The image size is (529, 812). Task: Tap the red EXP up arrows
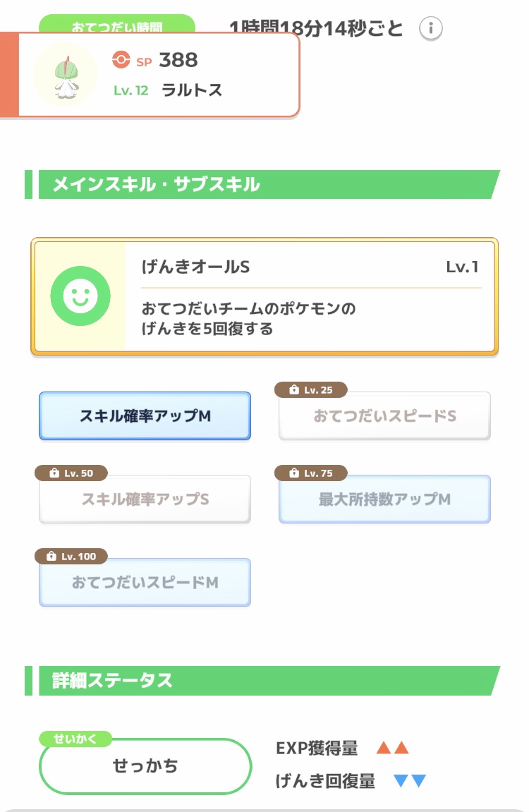tap(393, 749)
